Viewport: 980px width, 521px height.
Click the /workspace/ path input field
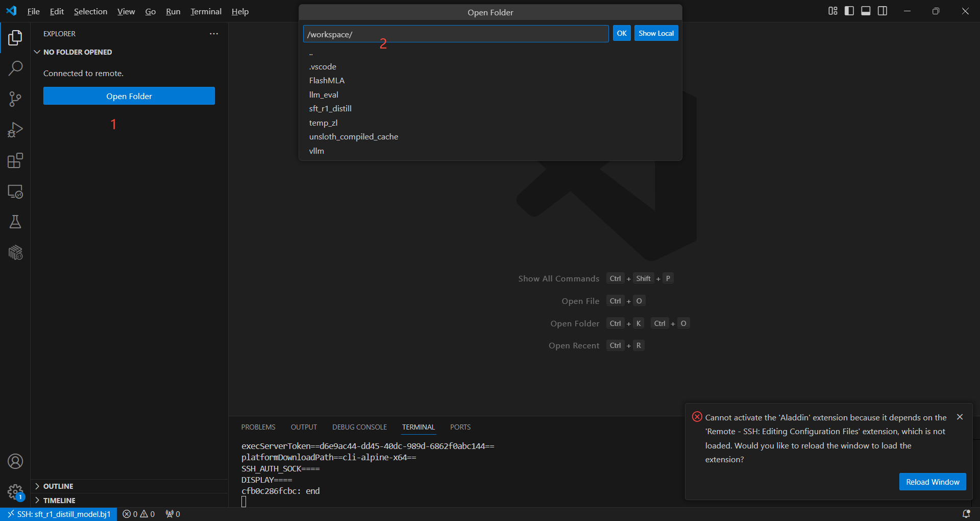(x=455, y=34)
